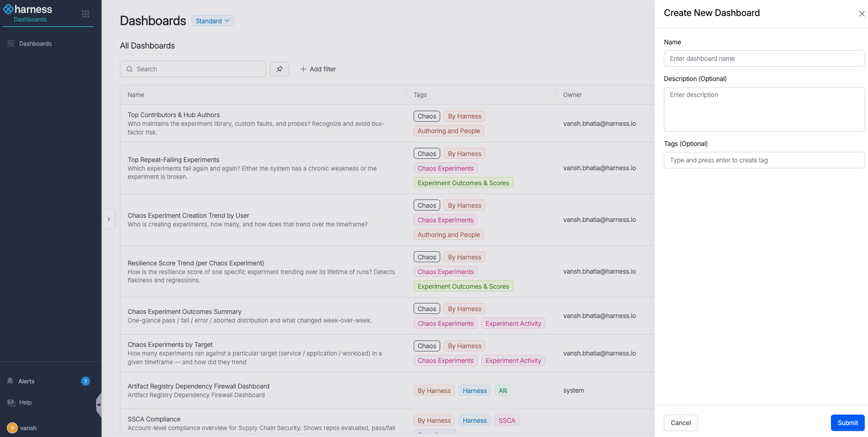Click the Alerts bell icon

[10, 381]
